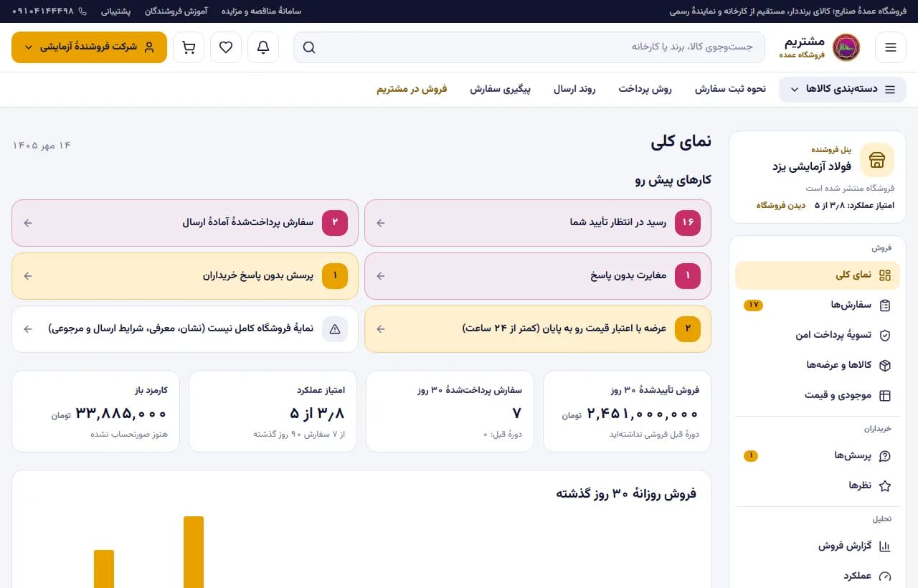The height and width of the screenshot is (588, 918).
Task: Open گزارش فروش in sidebar
Action: click(818, 546)
